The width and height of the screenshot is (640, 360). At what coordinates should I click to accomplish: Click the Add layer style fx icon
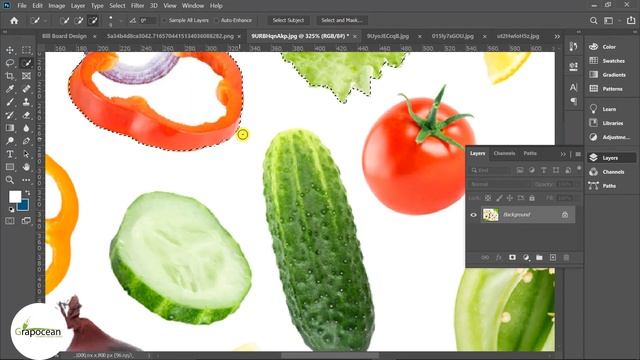(x=498, y=258)
